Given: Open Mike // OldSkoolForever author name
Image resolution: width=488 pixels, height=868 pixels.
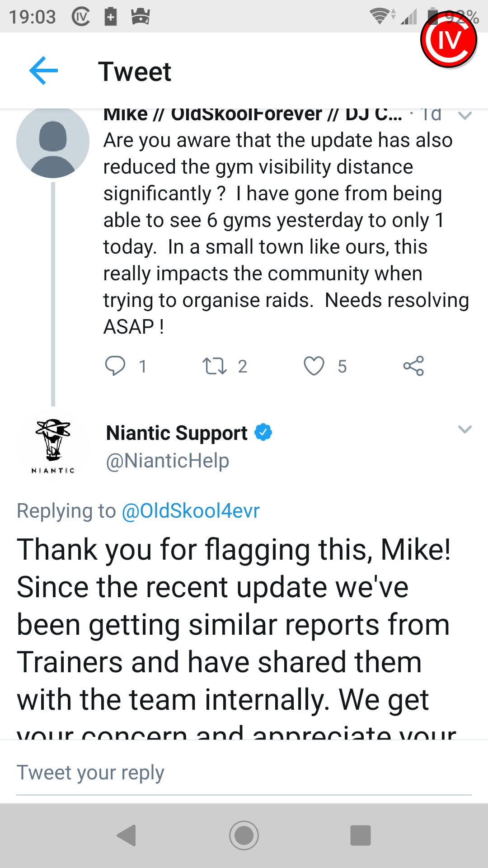Looking at the screenshot, I should point(253,115).
